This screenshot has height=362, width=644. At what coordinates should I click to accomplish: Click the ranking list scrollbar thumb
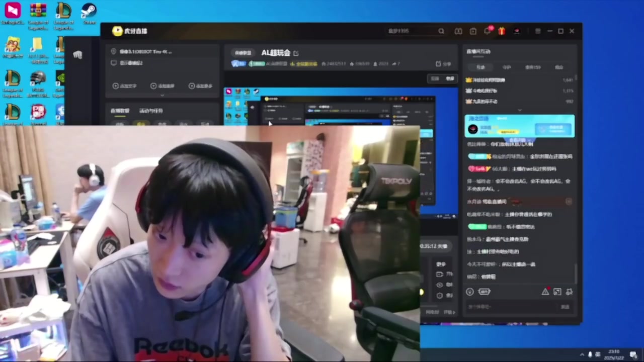pos(576,78)
